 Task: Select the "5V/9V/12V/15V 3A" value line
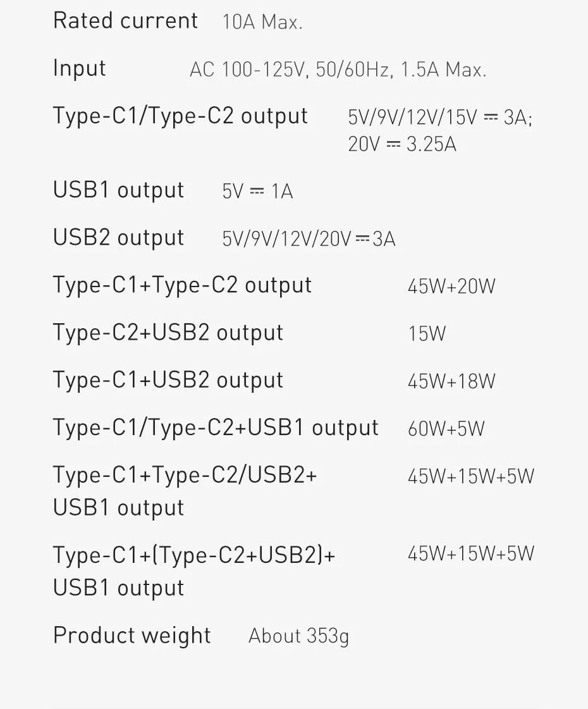[440, 118]
